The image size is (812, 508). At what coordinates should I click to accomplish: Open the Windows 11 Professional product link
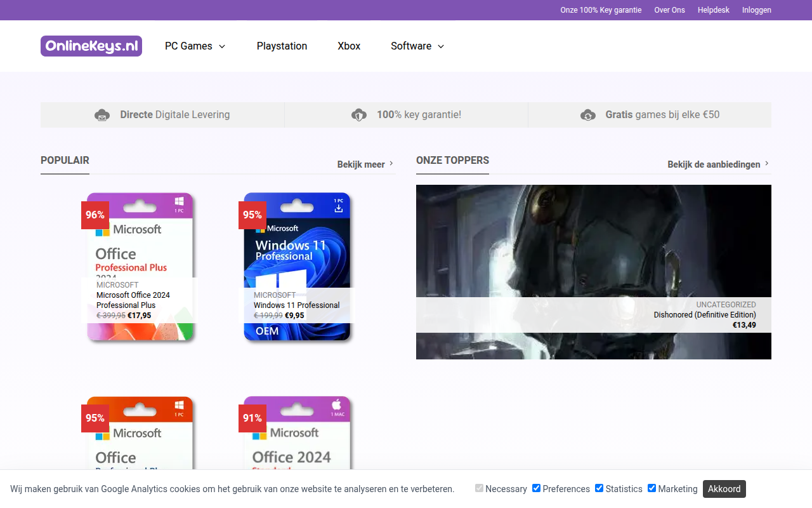[x=296, y=305]
